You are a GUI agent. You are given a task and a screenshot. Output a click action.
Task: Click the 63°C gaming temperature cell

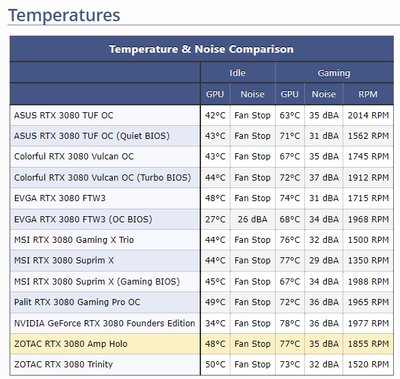click(290, 115)
